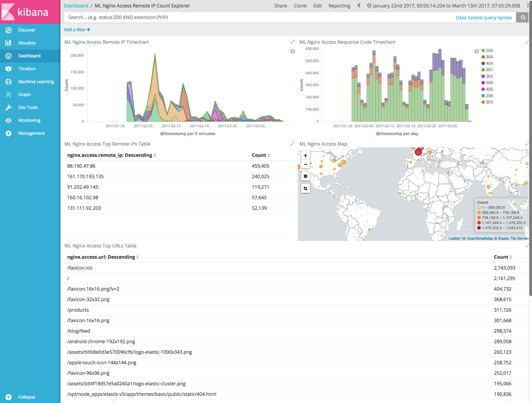532x403 pixels.
Task: Toggle 302 series in legend
Action: pos(487,76)
